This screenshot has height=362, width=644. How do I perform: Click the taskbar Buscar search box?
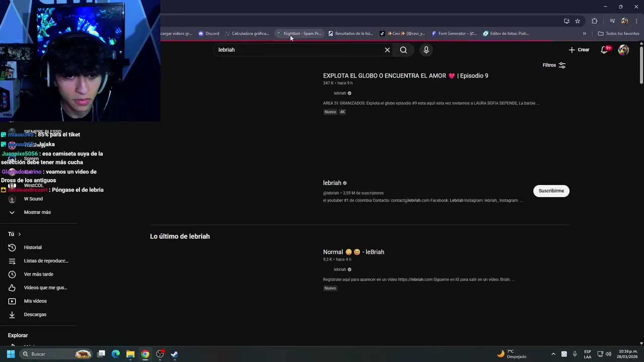tap(56, 354)
